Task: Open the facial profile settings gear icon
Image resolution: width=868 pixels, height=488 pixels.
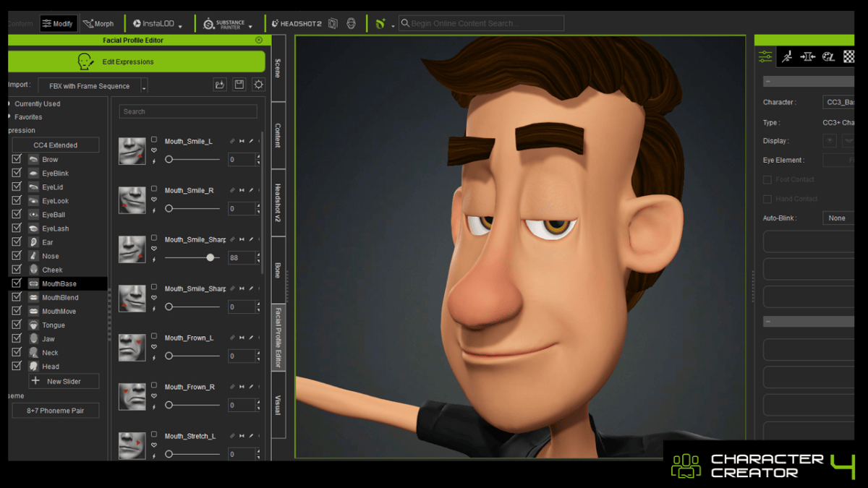Action: coord(258,85)
